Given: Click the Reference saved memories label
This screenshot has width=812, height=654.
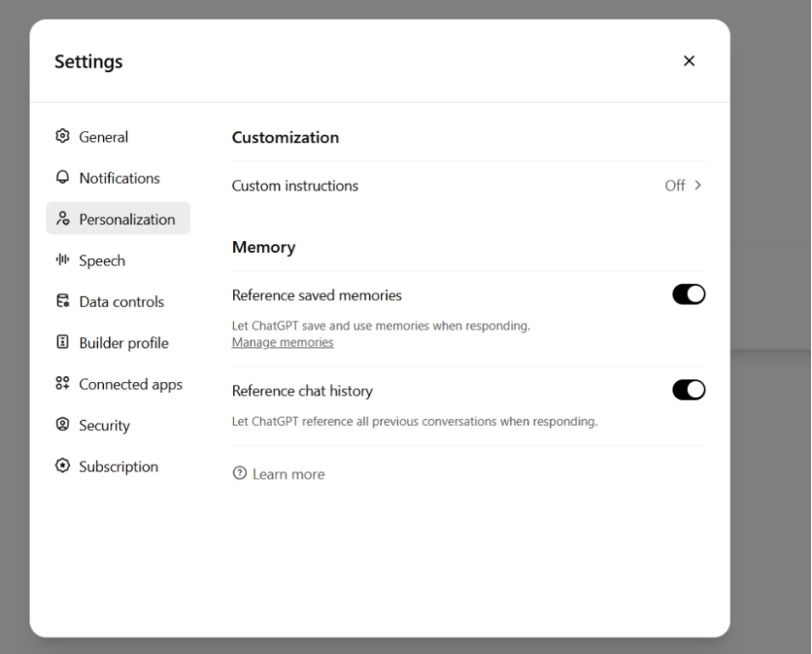Looking at the screenshot, I should [317, 295].
